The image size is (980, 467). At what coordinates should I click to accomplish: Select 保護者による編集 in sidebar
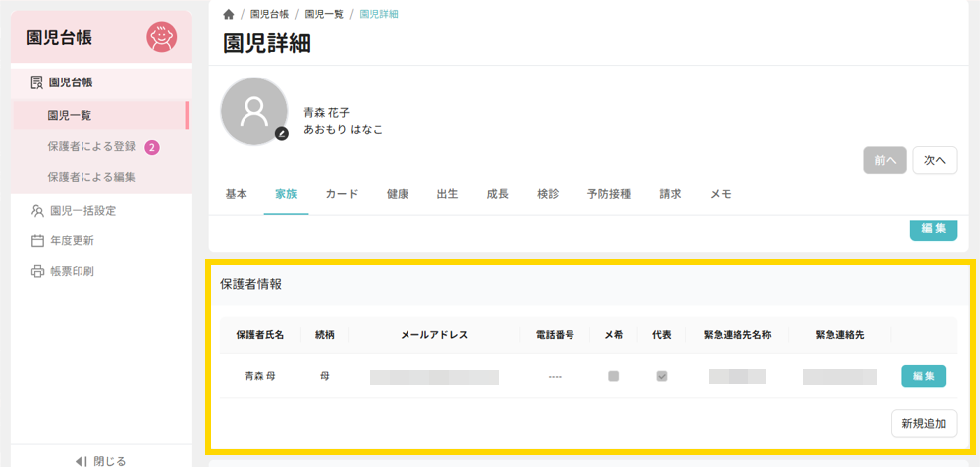(x=91, y=177)
